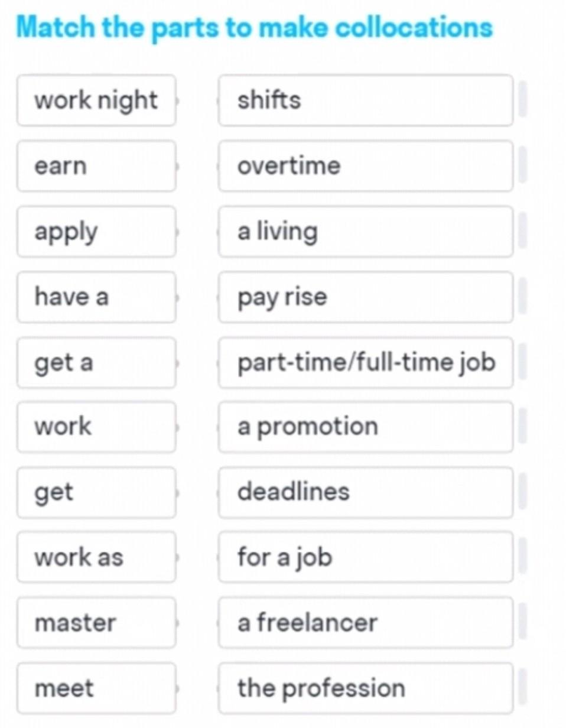Image resolution: width=566 pixels, height=728 pixels.
Task: Select the 'part-time/full-time job' answer box
Action: pos(365,362)
